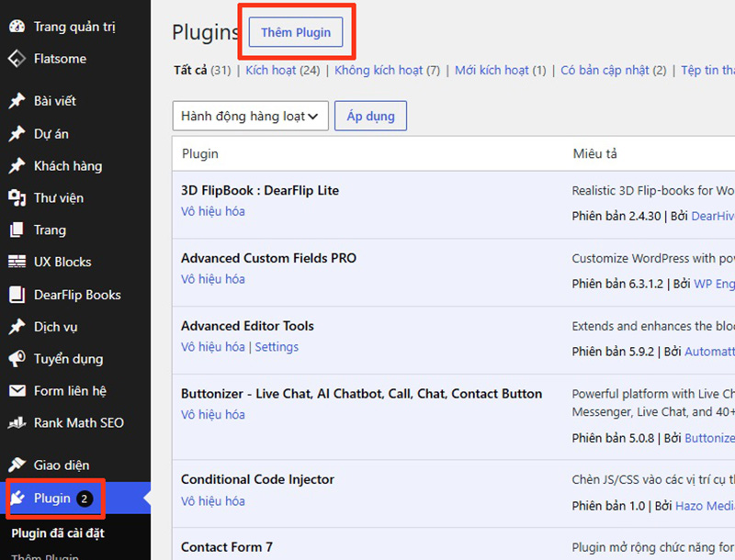This screenshot has height=560, width=735.
Task: Open Automattic author link
Action: point(709,352)
